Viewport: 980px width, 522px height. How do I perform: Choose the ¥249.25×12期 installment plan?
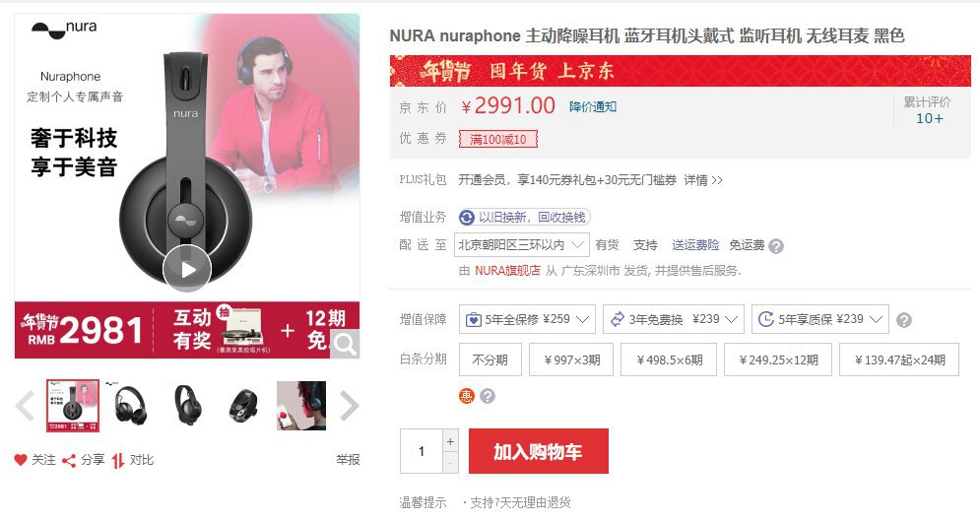pyautogui.click(x=777, y=359)
